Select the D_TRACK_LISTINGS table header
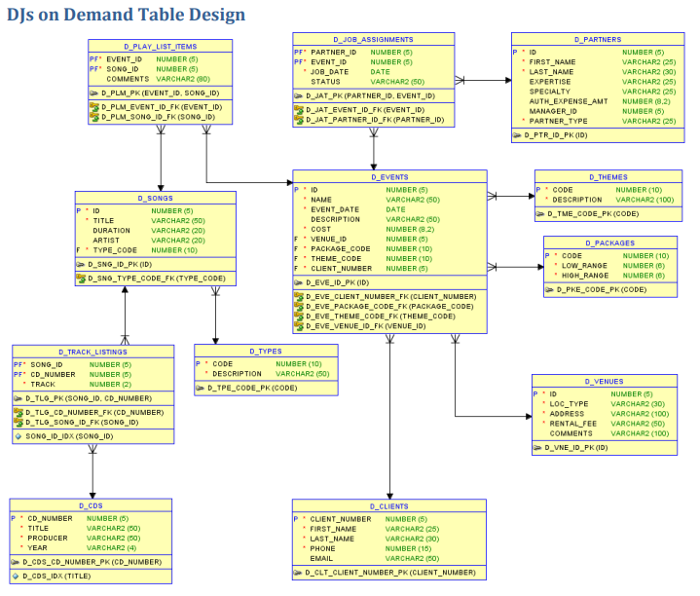Viewport: 700px width, 596px height. (92, 352)
